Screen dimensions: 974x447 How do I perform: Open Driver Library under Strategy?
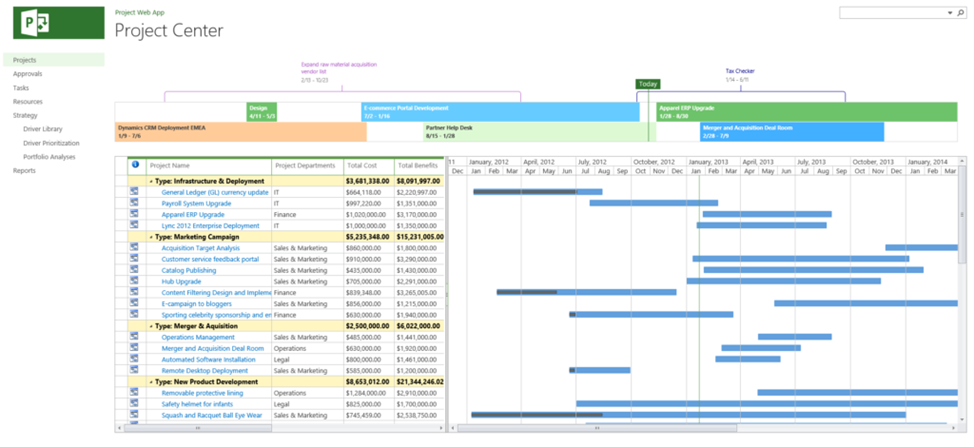tap(43, 129)
